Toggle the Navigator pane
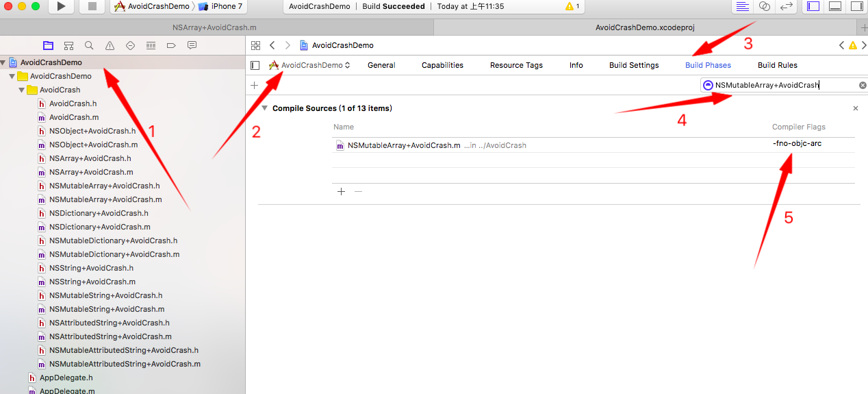The height and width of the screenshot is (394, 868). [x=813, y=6]
